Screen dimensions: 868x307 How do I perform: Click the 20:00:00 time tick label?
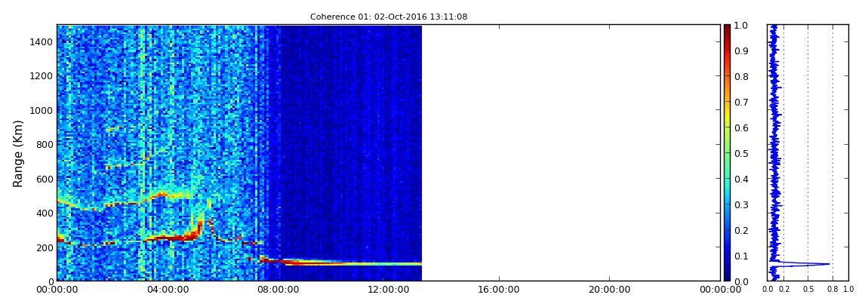point(610,290)
